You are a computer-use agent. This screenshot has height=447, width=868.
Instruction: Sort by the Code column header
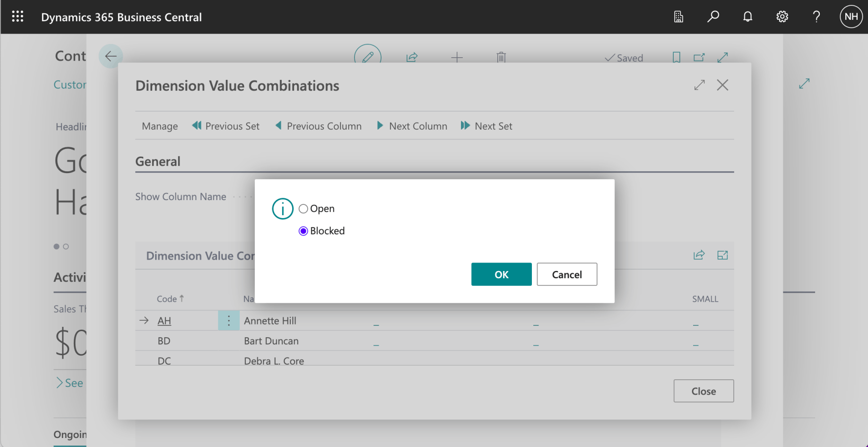click(167, 299)
